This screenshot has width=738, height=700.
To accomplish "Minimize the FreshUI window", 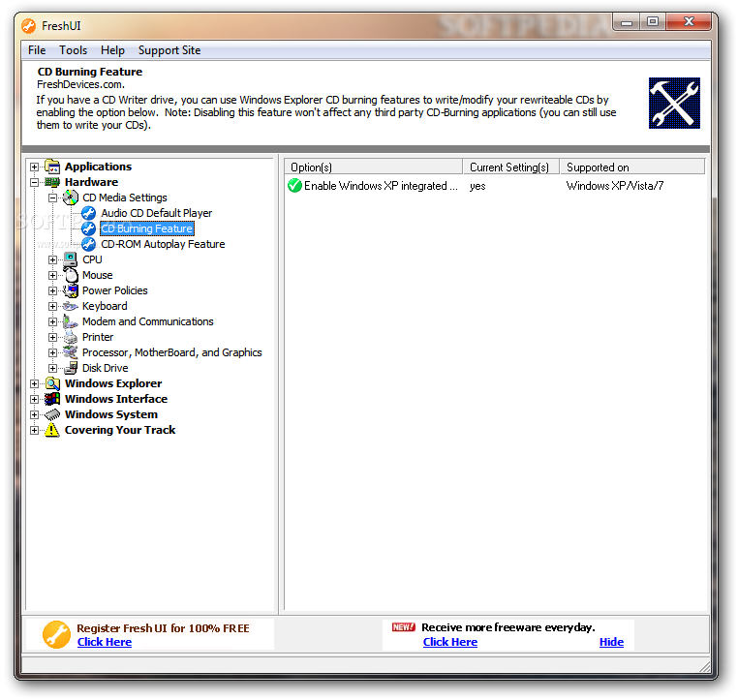I will coord(627,22).
